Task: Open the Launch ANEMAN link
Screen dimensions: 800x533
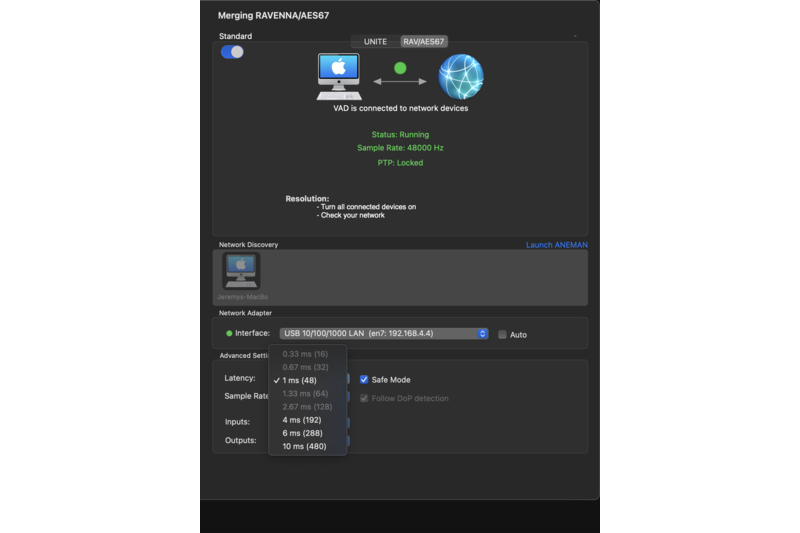Action: pos(557,245)
